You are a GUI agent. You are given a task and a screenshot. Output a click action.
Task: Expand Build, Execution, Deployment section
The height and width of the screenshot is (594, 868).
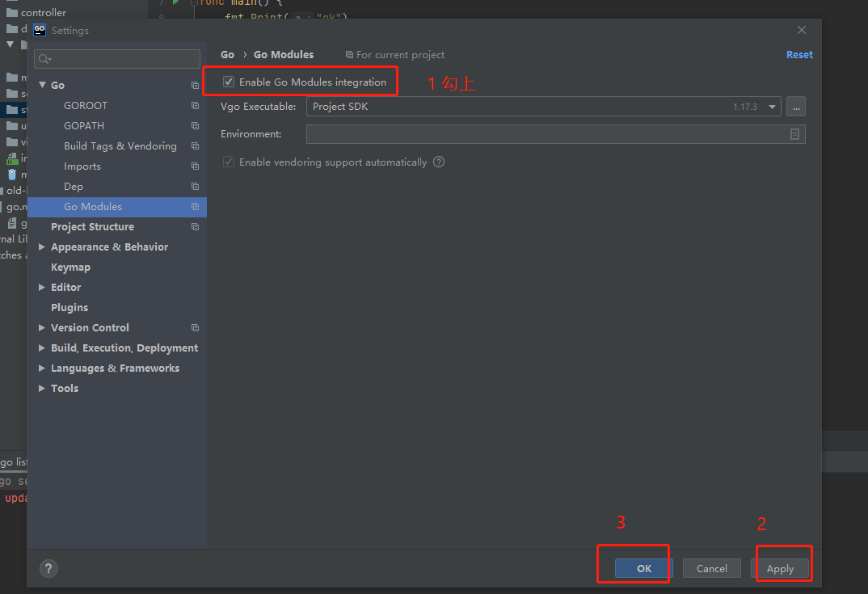click(x=41, y=348)
